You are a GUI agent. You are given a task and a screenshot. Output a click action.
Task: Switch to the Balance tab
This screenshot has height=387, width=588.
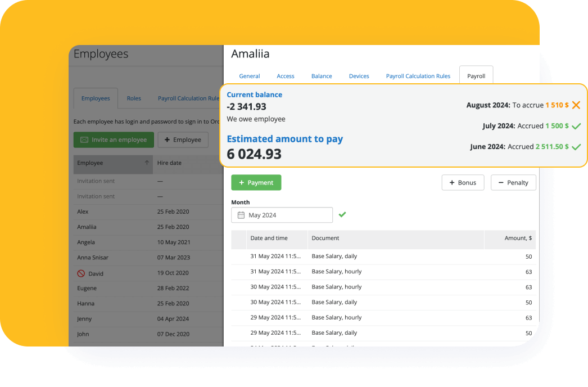click(322, 76)
